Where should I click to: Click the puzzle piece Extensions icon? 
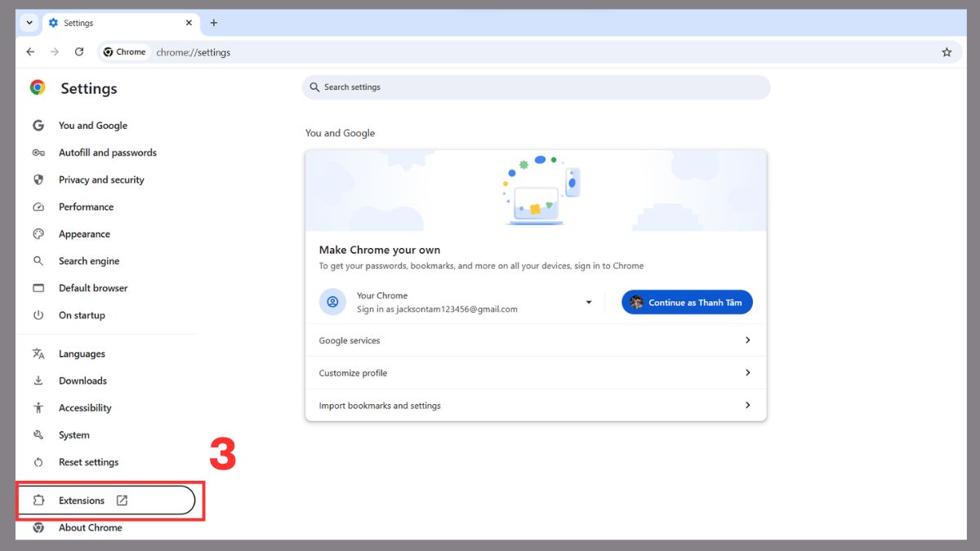(x=38, y=500)
